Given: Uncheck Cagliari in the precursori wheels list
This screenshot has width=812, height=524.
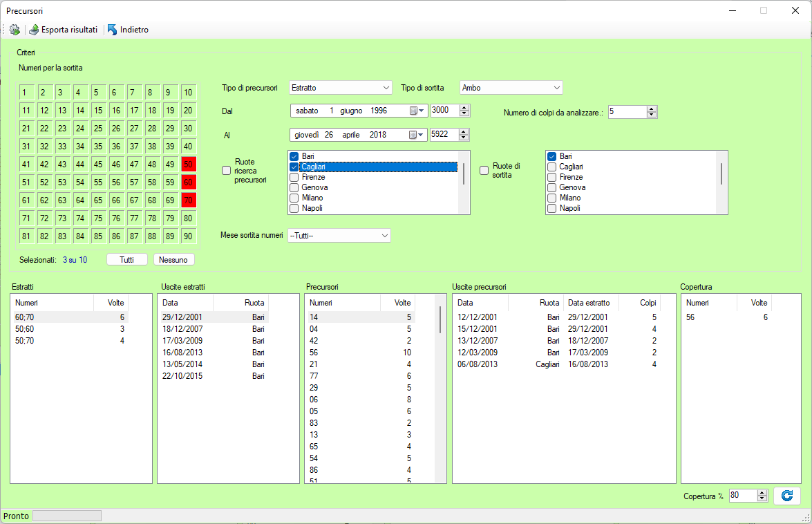Looking at the screenshot, I should click(294, 167).
